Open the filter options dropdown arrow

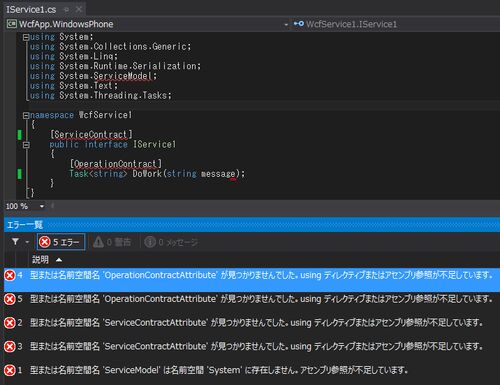coord(27,242)
